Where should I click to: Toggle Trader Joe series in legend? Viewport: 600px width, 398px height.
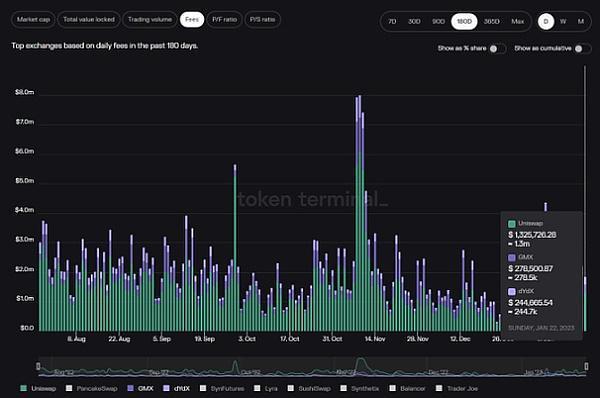pos(457,388)
